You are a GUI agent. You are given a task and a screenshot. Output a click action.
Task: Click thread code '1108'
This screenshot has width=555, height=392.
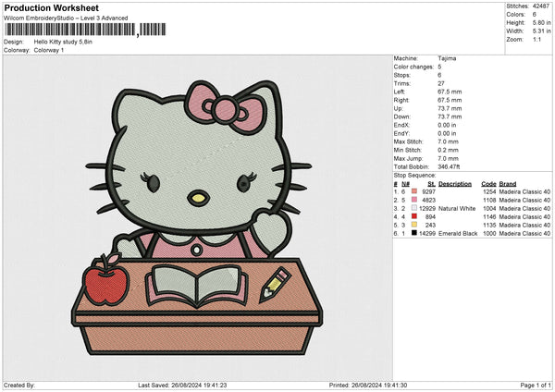coord(489,201)
